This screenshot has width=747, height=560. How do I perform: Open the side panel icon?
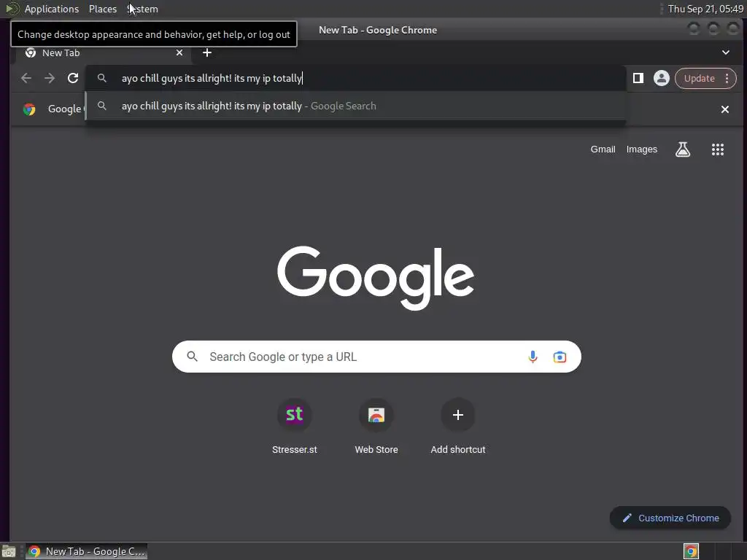(638, 78)
